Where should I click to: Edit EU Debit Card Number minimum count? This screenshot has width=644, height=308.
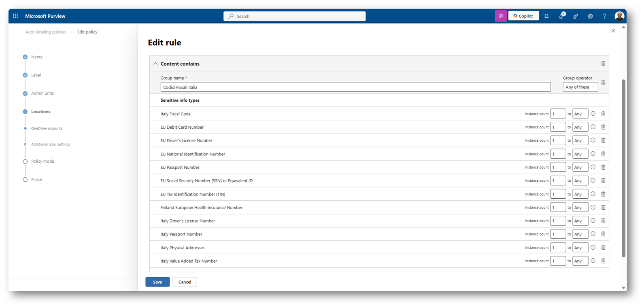tap(558, 127)
